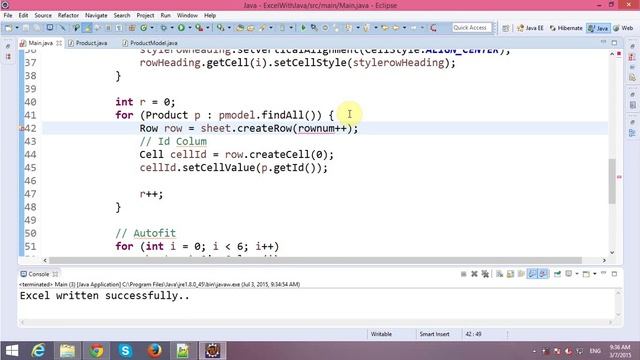Open the Run button dropdown arrow
The height and width of the screenshot is (360, 640).
(189, 28)
